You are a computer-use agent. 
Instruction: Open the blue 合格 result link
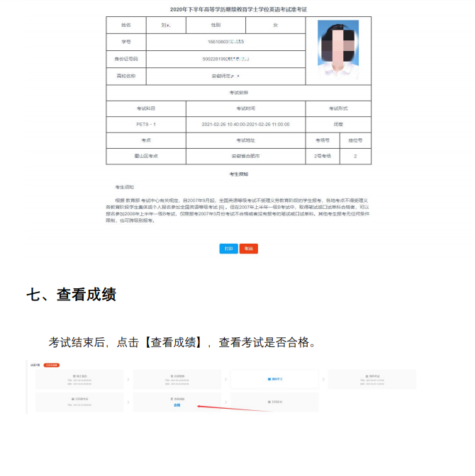tap(177, 405)
